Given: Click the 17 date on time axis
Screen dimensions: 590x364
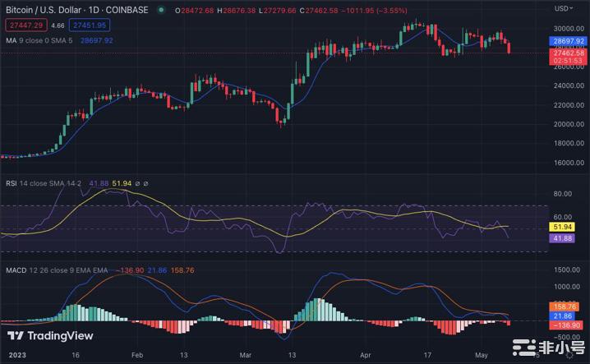Looking at the screenshot, I should (x=427, y=355).
